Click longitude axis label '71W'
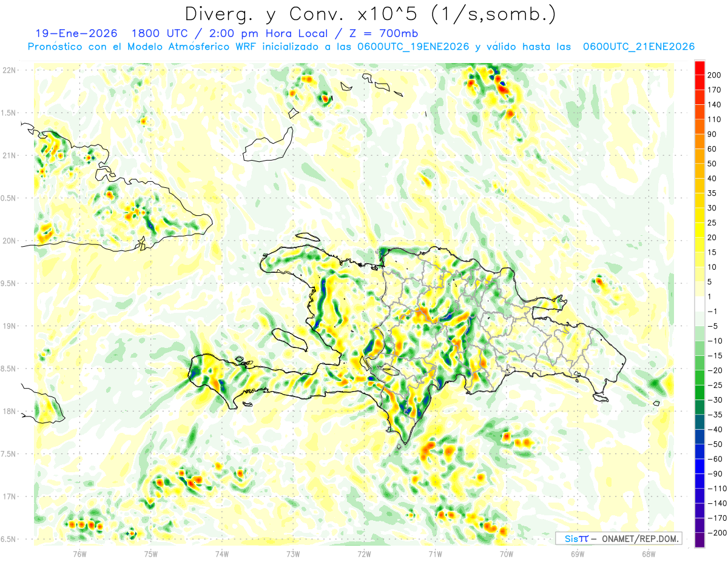This screenshot has width=728, height=562. coord(435,553)
